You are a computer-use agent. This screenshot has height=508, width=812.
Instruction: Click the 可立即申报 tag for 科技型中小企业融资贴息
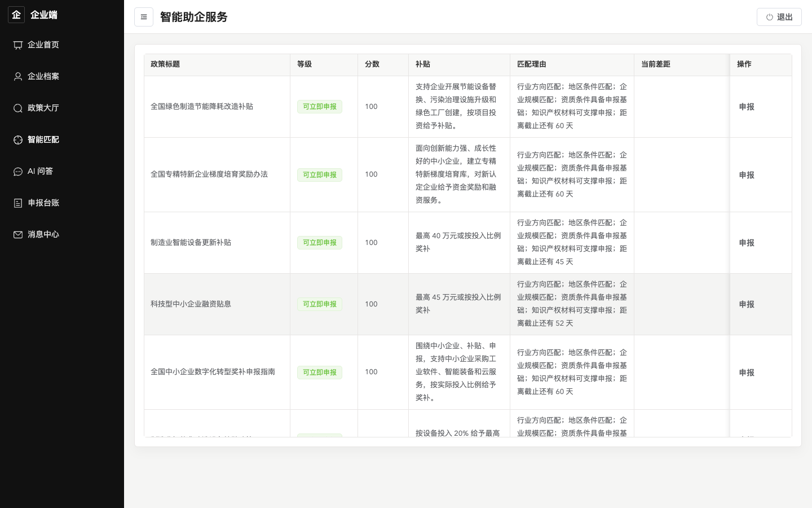pos(320,304)
